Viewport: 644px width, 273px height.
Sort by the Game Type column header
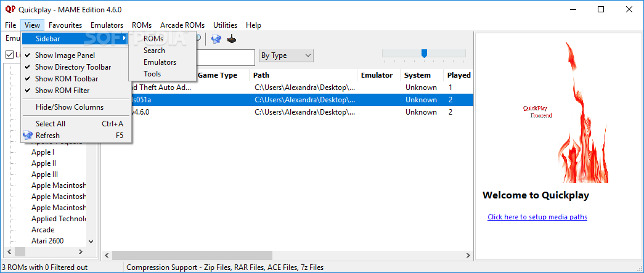click(x=222, y=75)
